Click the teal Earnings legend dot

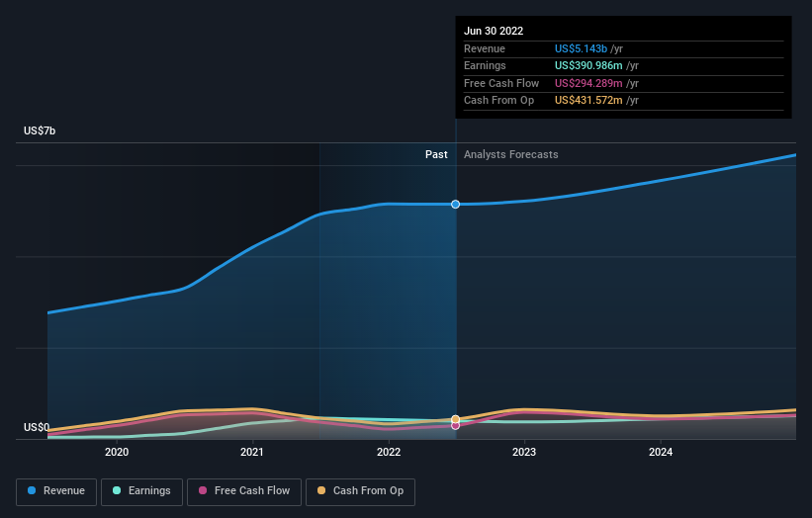[117, 490]
